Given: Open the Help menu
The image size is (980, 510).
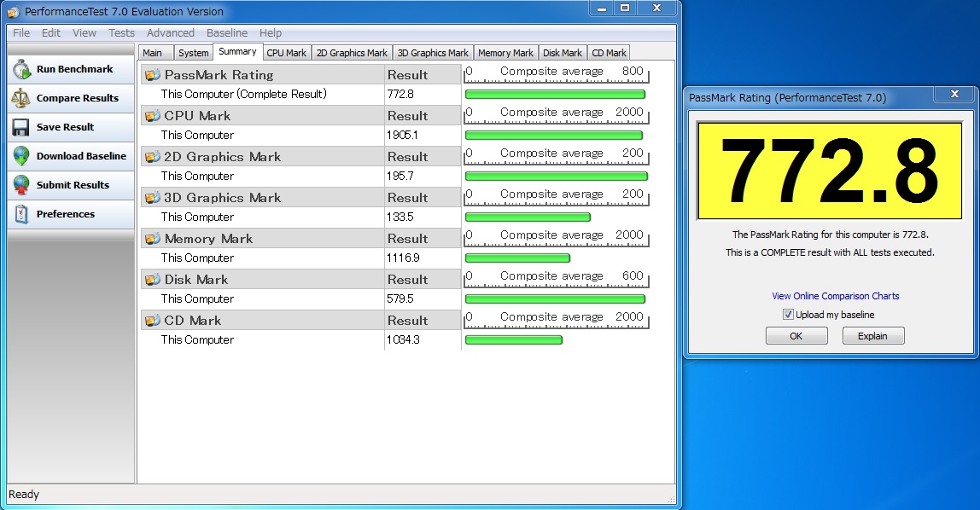Looking at the screenshot, I should tap(271, 33).
